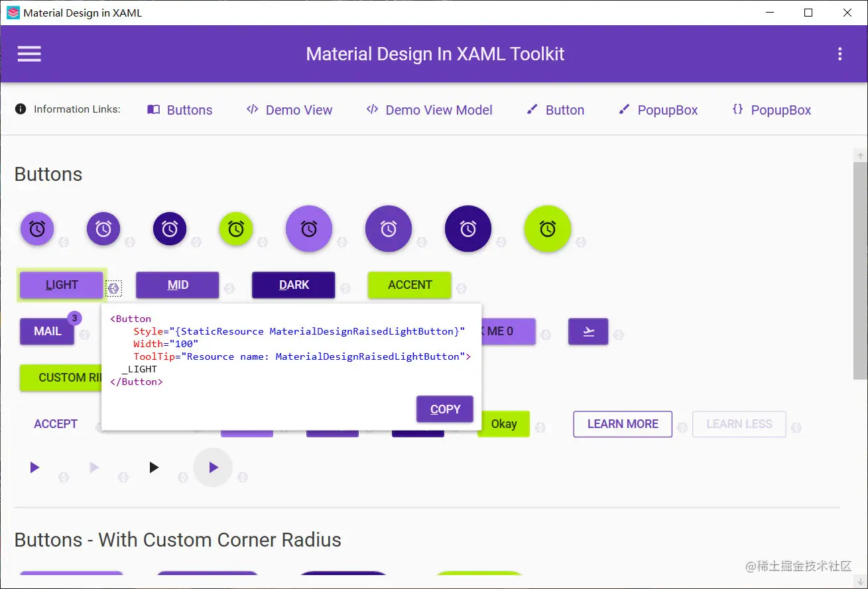Screen dimensions: 868x589
Task: Click the vertical scrollbar thumb
Action: [x=860, y=272]
